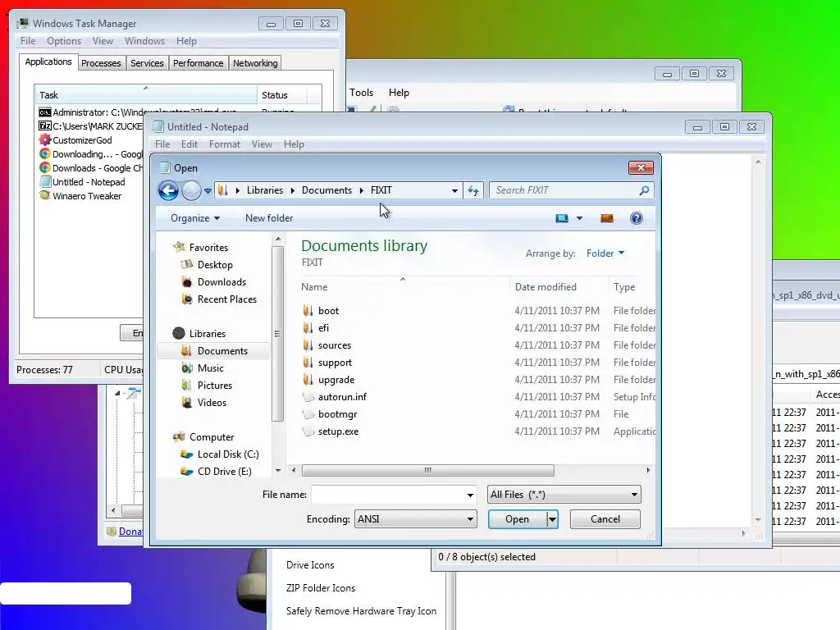Click the change view icon in dialog toolbar
The width and height of the screenshot is (840, 630).
[561, 218]
